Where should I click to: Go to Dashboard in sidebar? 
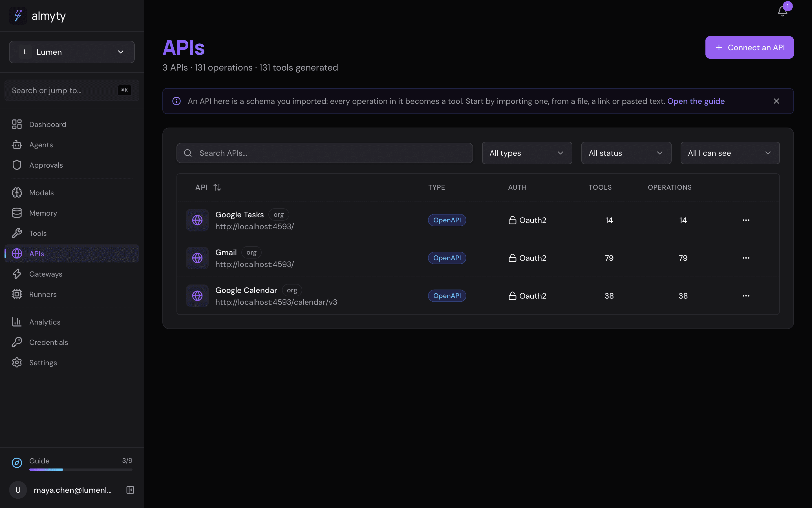click(72, 124)
